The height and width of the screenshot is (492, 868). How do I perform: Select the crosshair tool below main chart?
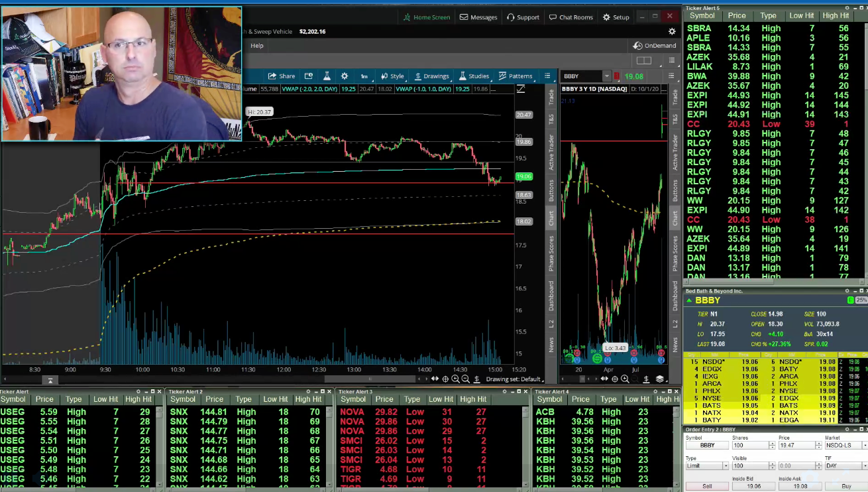tap(445, 379)
